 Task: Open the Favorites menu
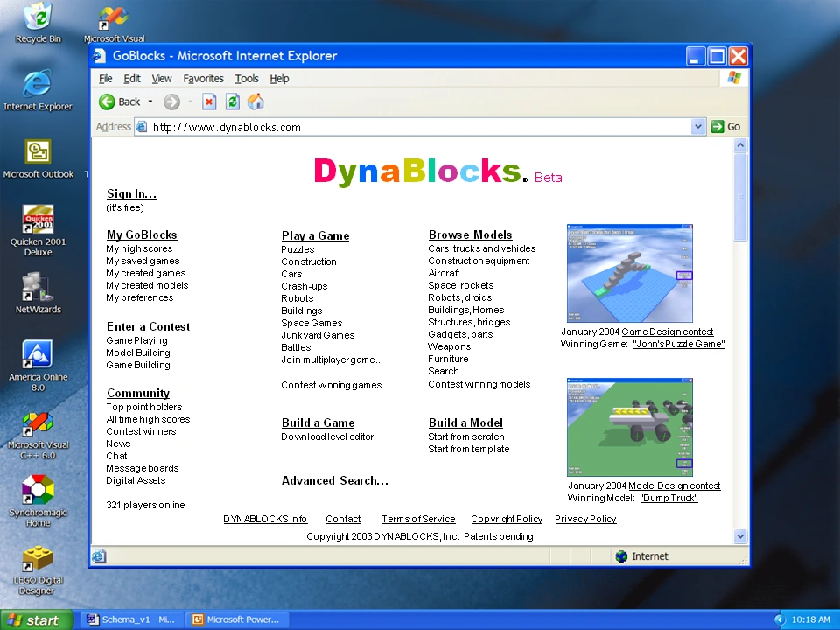click(x=203, y=78)
